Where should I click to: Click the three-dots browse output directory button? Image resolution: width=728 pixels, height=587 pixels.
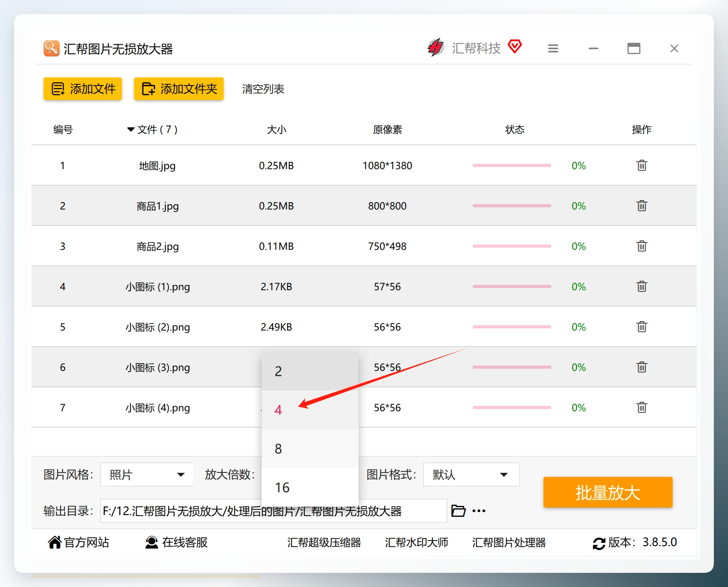479,511
